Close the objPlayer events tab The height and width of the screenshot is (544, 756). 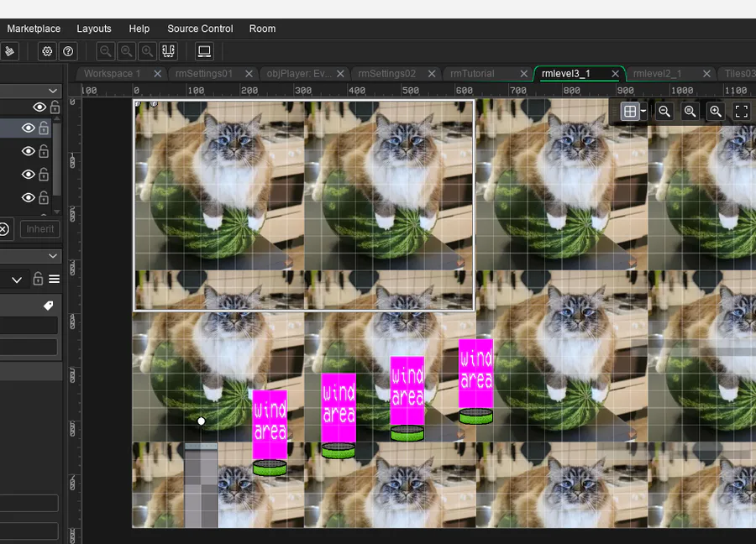[x=340, y=74]
